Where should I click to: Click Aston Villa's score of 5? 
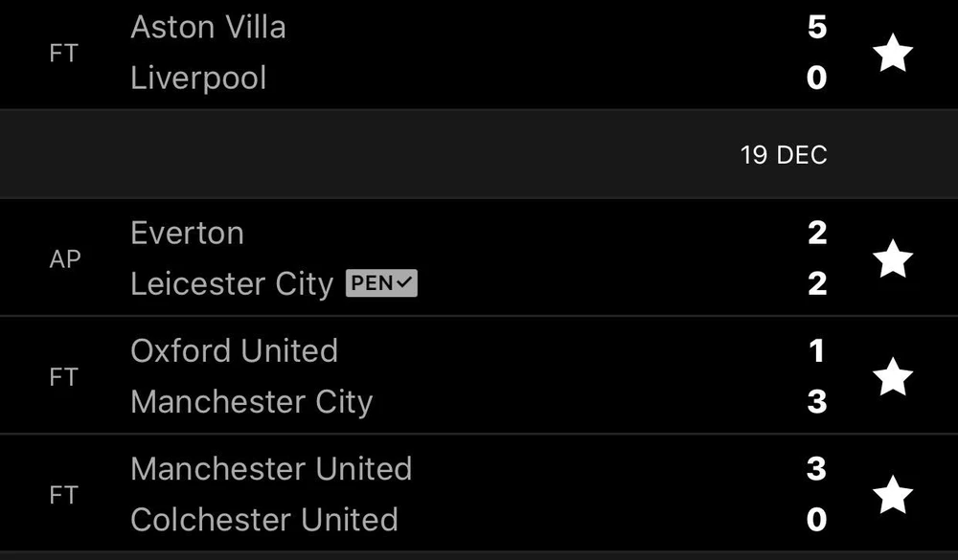point(816,27)
